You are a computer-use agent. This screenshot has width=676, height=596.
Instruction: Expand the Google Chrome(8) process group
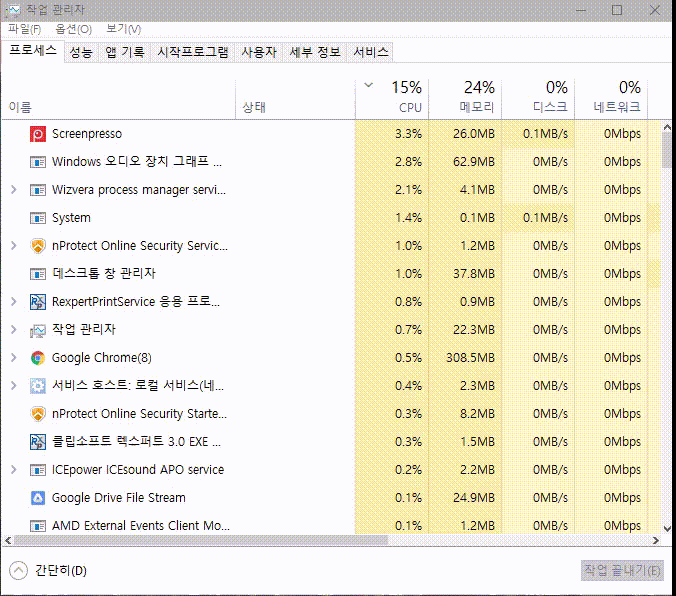click(x=14, y=358)
